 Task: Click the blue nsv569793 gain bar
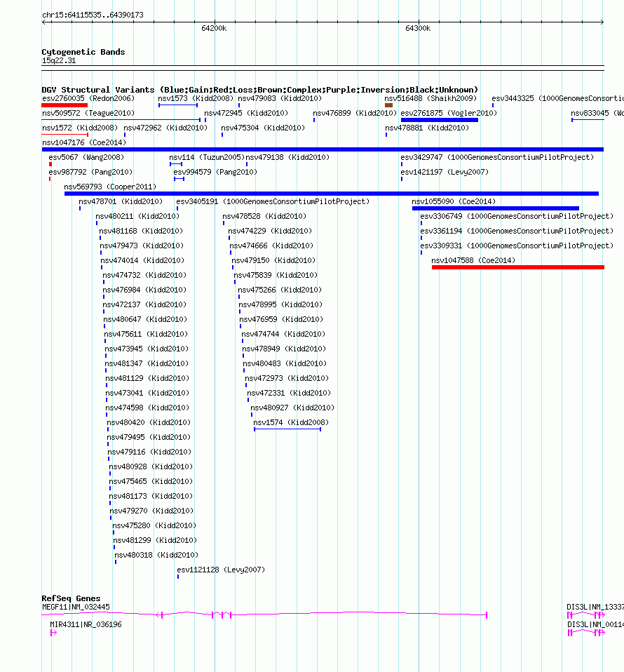(332, 194)
